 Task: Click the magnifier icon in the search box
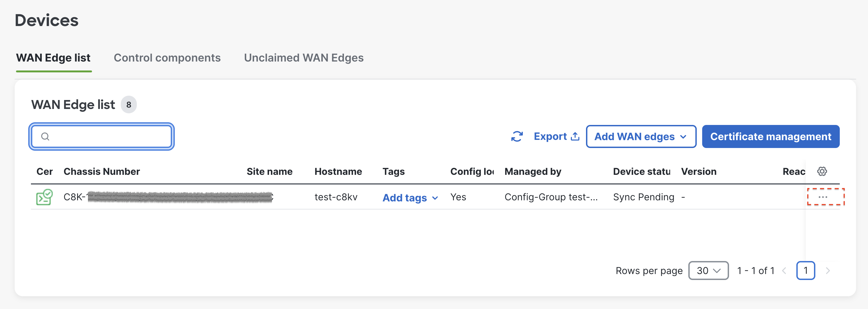coord(46,136)
